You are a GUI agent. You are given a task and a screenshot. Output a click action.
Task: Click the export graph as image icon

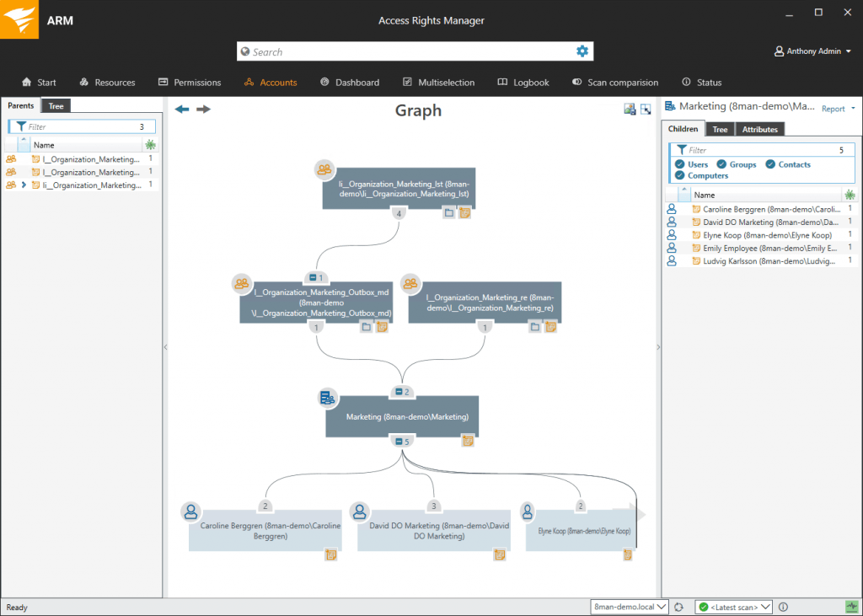[x=630, y=109]
